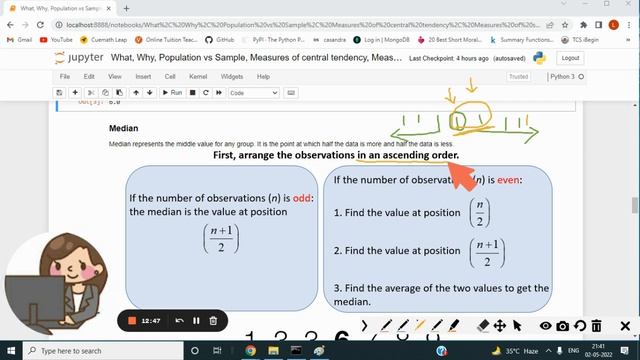Run the current cell

pos(172,93)
